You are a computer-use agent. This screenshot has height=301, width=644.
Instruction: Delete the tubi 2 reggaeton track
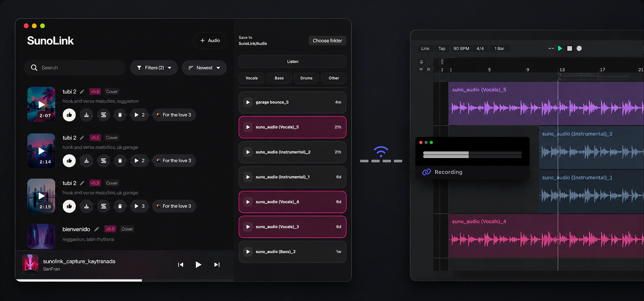tap(120, 115)
